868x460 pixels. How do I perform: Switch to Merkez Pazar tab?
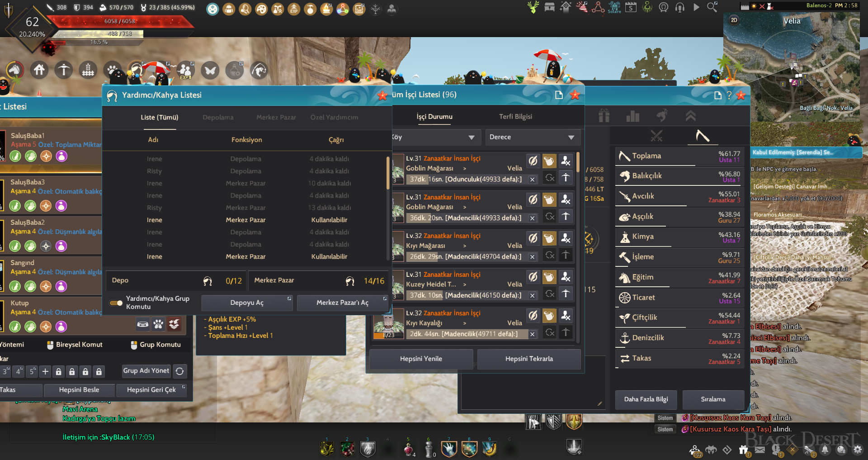click(x=276, y=117)
